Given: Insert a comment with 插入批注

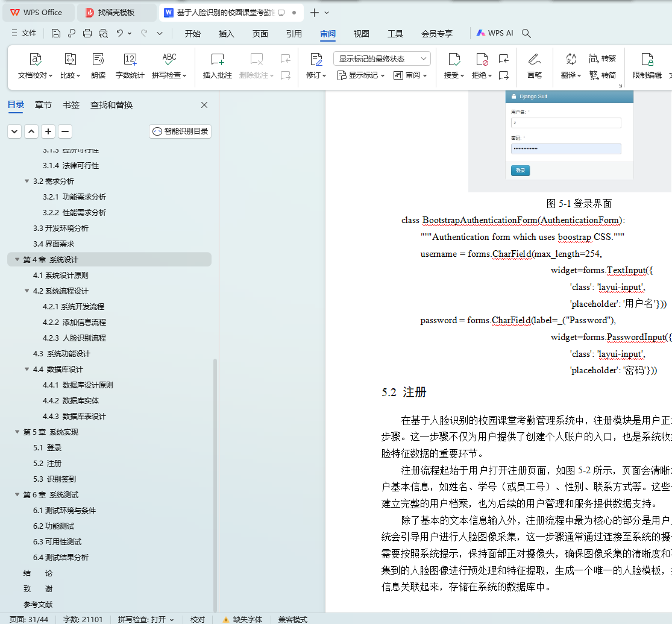Looking at the screenshot, I should click(x=218, y=66).
